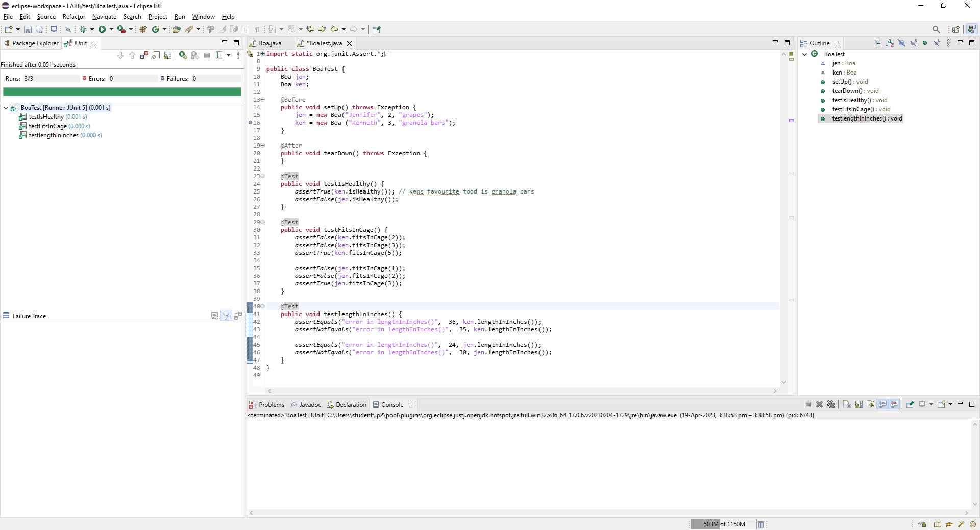Select testFitsInCage in the test results
The image size is (980, 530).
pyautogui.click(x=58, y=126)
